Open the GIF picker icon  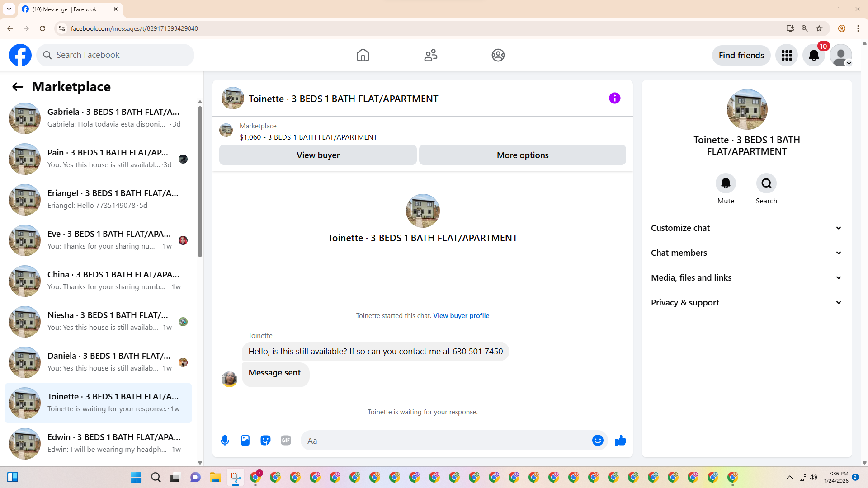[286, 440]
